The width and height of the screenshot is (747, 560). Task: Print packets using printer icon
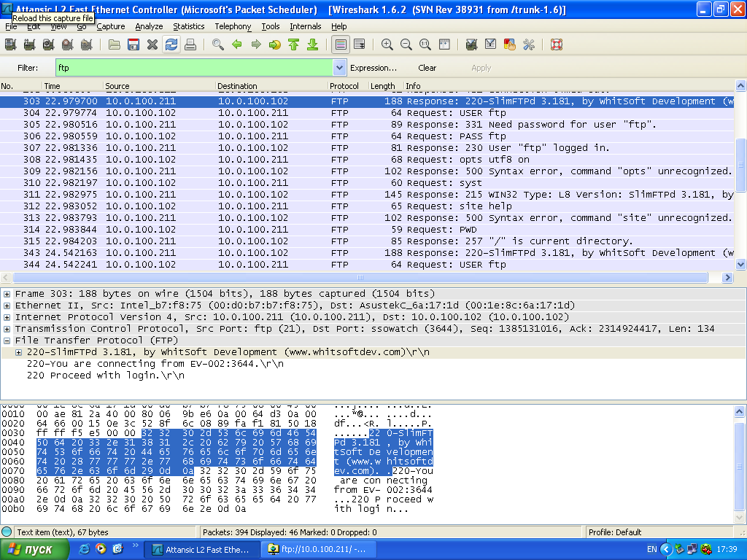pyautogui.click(x=190, y=44)
